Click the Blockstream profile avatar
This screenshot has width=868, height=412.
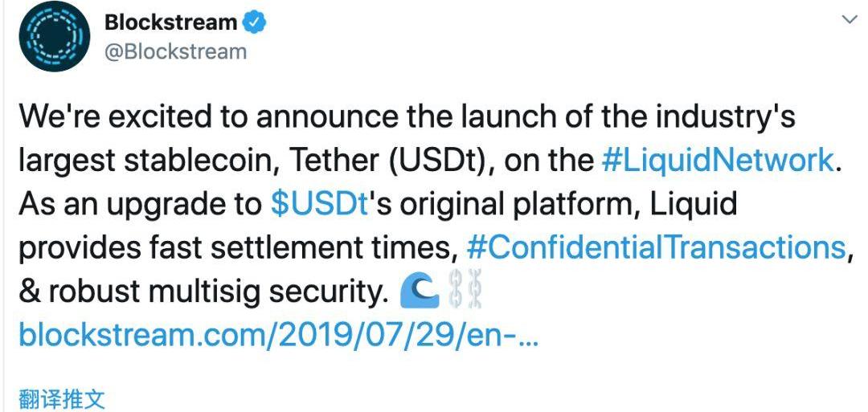pyautogui.click(x=53, y=37)
